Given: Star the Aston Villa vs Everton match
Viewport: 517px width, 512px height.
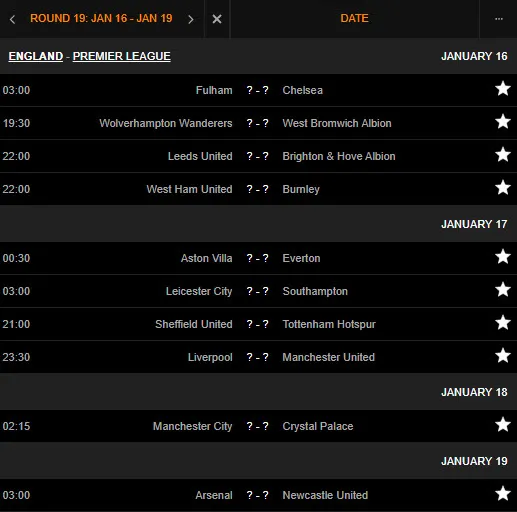Looking at the screenshot, I should (x=503, y=257).
